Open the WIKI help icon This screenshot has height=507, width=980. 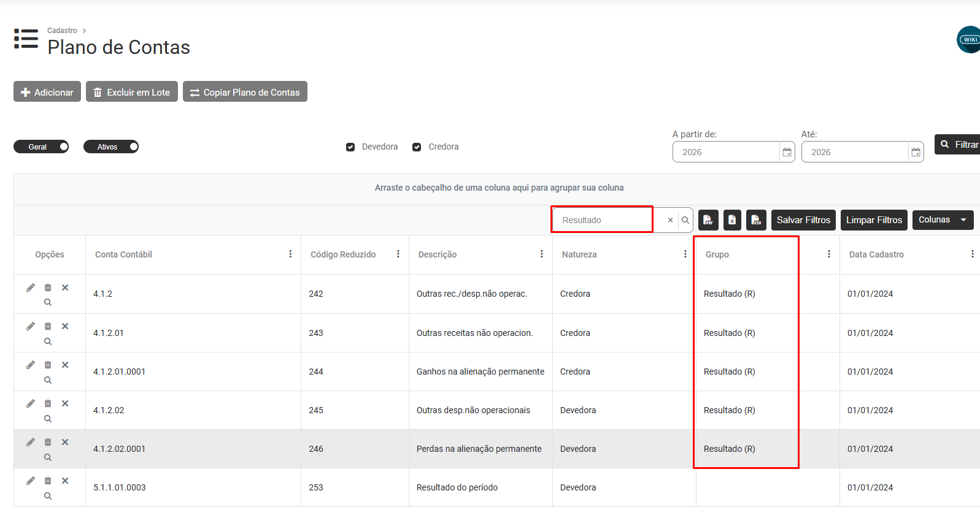(970, 40)
